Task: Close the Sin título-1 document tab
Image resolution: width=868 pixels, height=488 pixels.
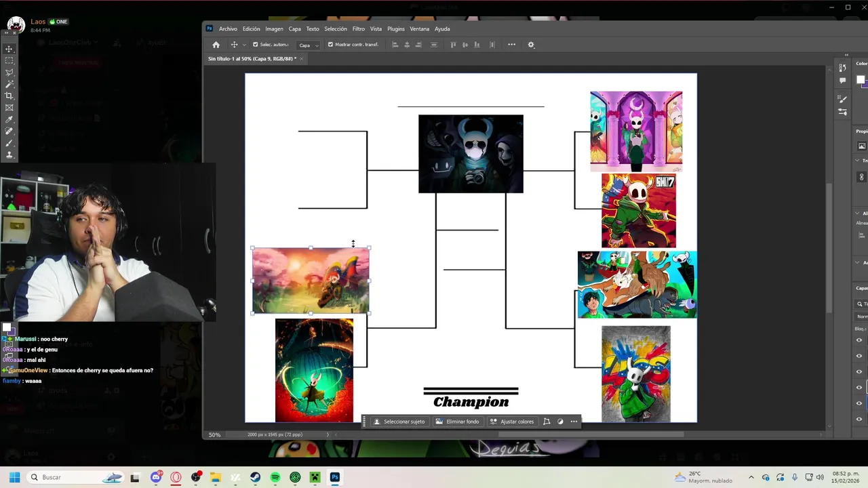Action: (301, 59)
